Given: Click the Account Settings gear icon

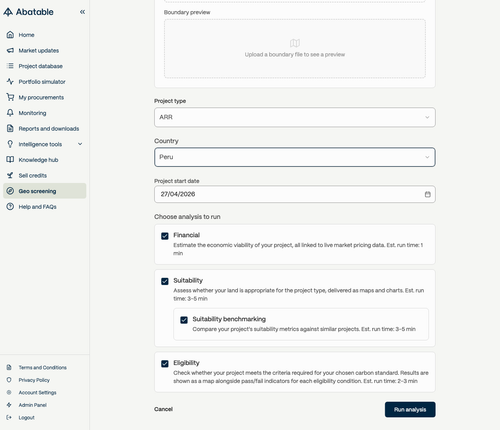Looking at the screenshot, I should point(9,392).
